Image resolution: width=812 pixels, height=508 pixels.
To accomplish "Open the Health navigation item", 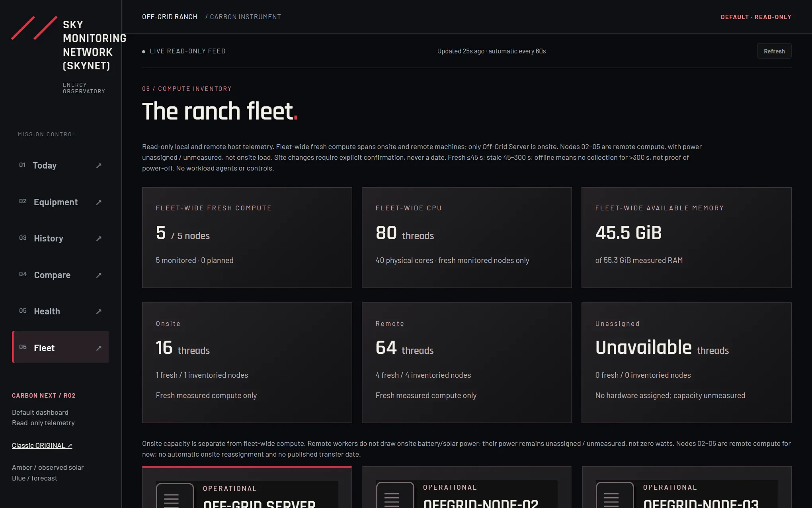I will click(x=61, y=311).
